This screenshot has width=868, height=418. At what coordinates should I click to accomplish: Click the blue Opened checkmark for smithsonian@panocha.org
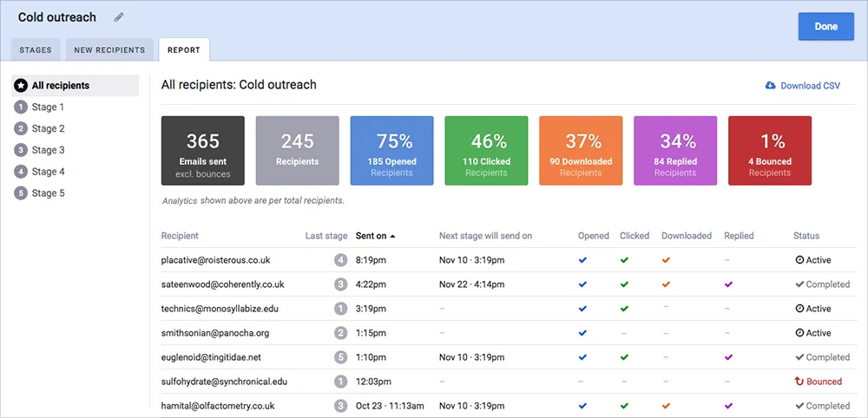click(x=582, y=333)
